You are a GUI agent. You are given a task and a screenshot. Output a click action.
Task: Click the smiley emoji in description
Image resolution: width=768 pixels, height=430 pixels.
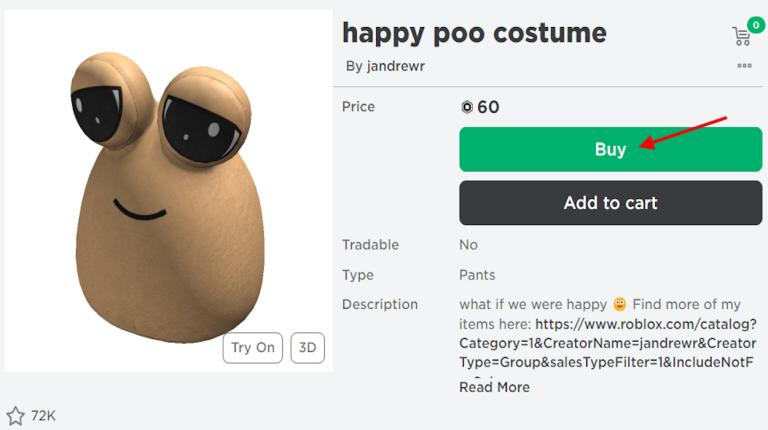pos(620,304)
